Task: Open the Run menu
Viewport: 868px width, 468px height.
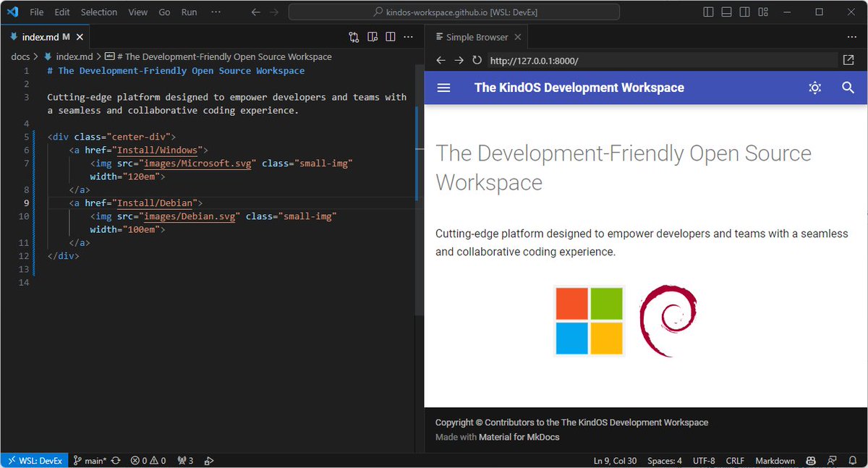Action: 189,12
